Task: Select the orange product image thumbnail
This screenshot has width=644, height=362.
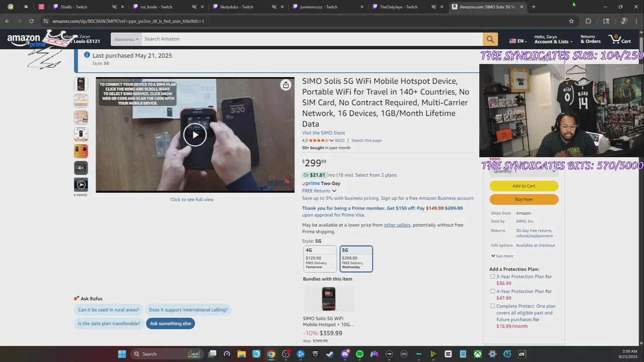Action: coord(81,151)
